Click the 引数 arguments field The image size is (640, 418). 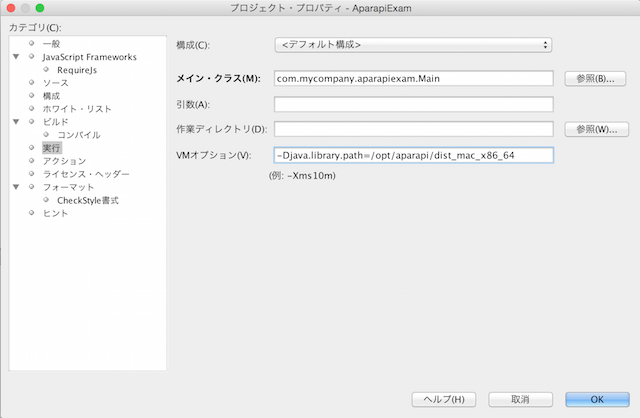click(x=413, y=104)
